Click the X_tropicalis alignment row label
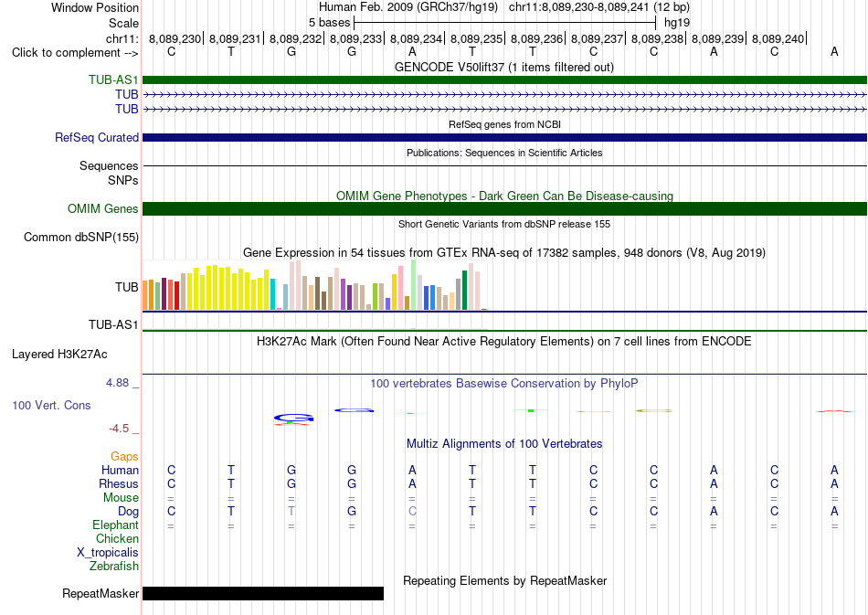The height and width of the screenshot is (615, 868). (x=108, y=553)
